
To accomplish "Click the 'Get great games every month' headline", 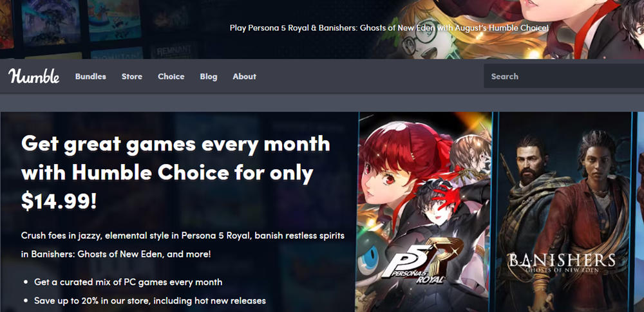I will pos(175,143).
